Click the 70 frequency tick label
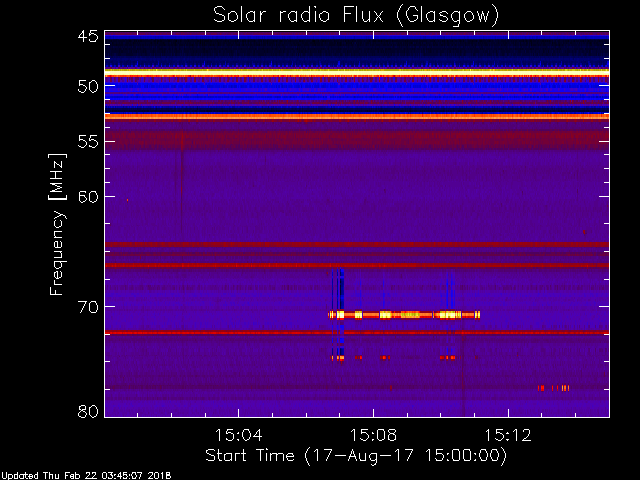Viewport: 640px width, 480px height. tap(88, 307)
